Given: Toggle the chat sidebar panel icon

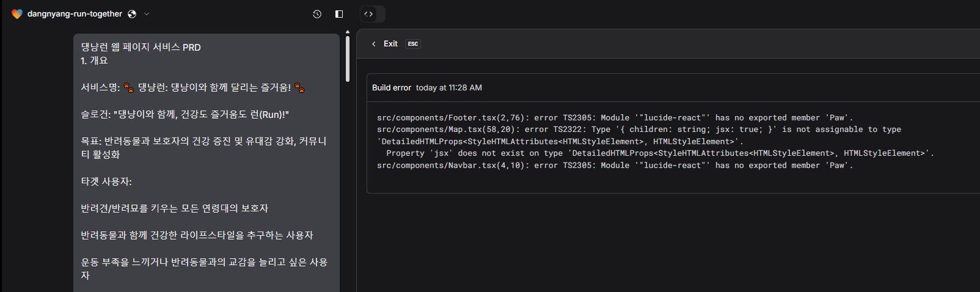Looking at the screenshot, I should pyautogui.click(x=339, y=14).
